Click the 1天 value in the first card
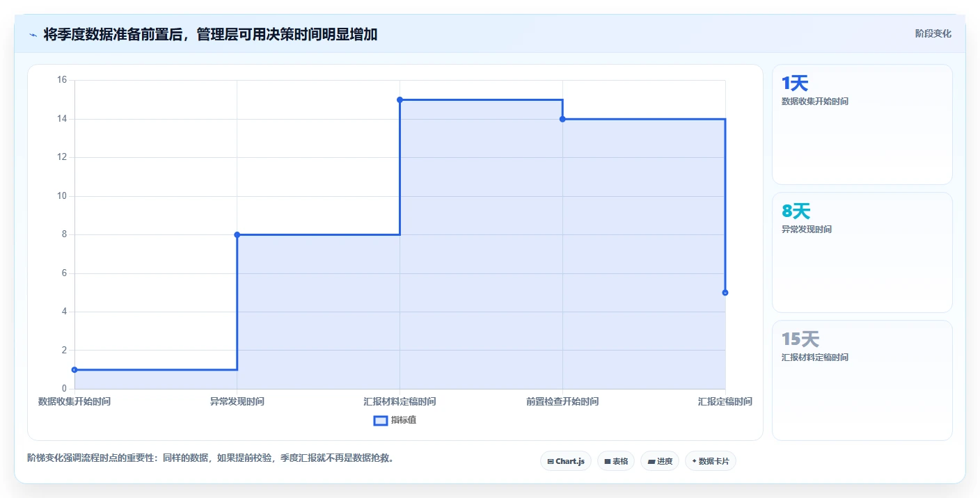This screenshot has width=980, height=498. [795, 83]
